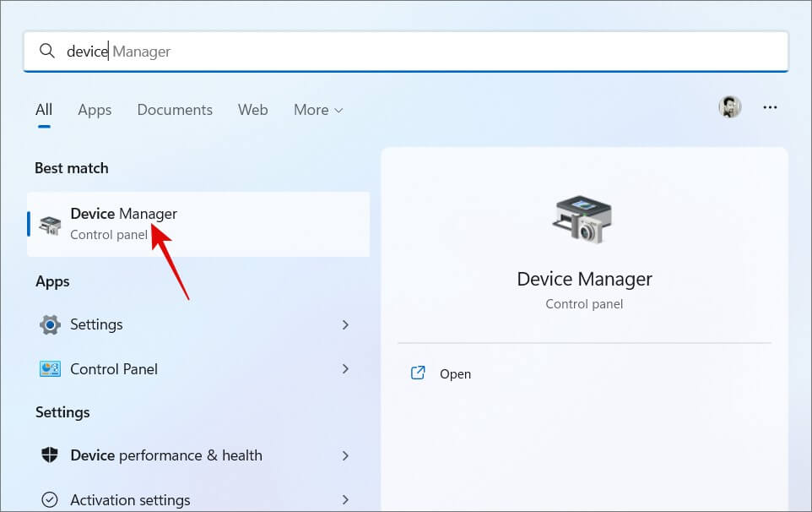Click the Control Panel icon
Image resolution: width=812 pixels, height=512 pixels.
click(x=50, y=369)
